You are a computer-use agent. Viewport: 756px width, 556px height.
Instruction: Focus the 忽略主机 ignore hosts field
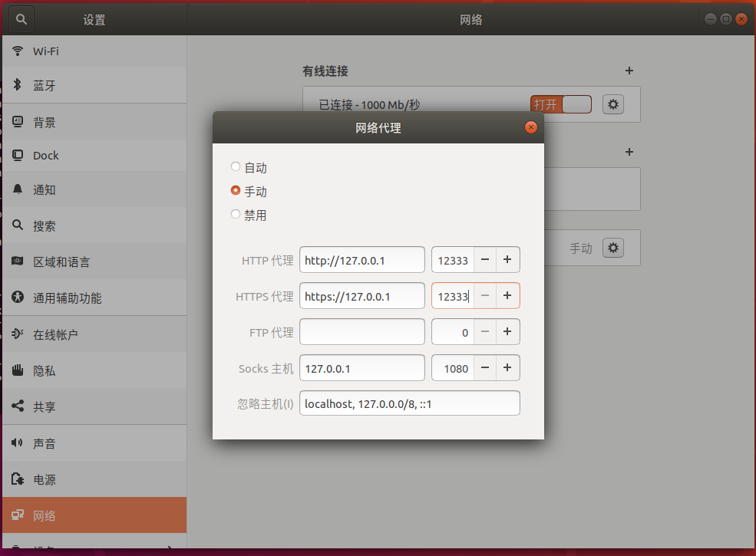409,403
